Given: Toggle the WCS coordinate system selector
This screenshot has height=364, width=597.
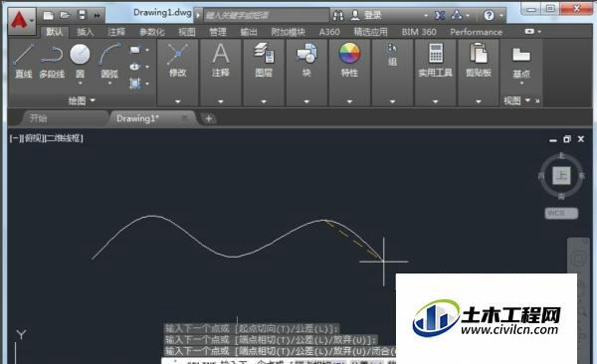Looking at the screenshot, I should point(561,213).
